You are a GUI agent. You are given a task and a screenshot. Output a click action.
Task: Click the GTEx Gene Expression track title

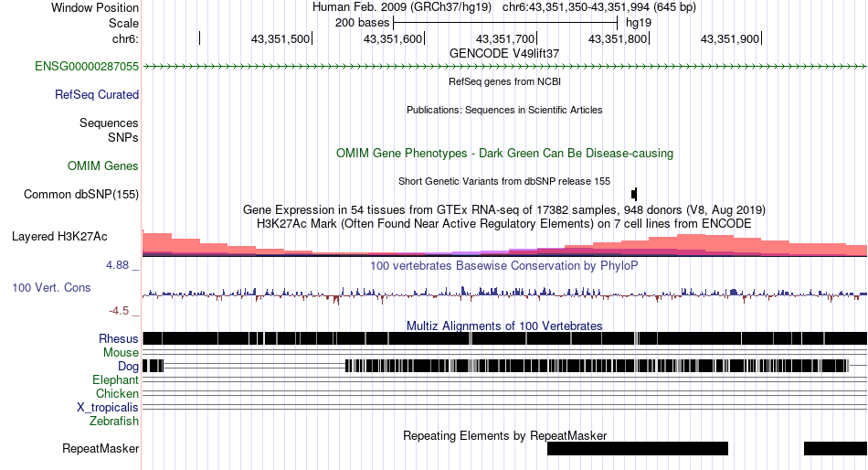pyautogui.click(x=504, y=210)
